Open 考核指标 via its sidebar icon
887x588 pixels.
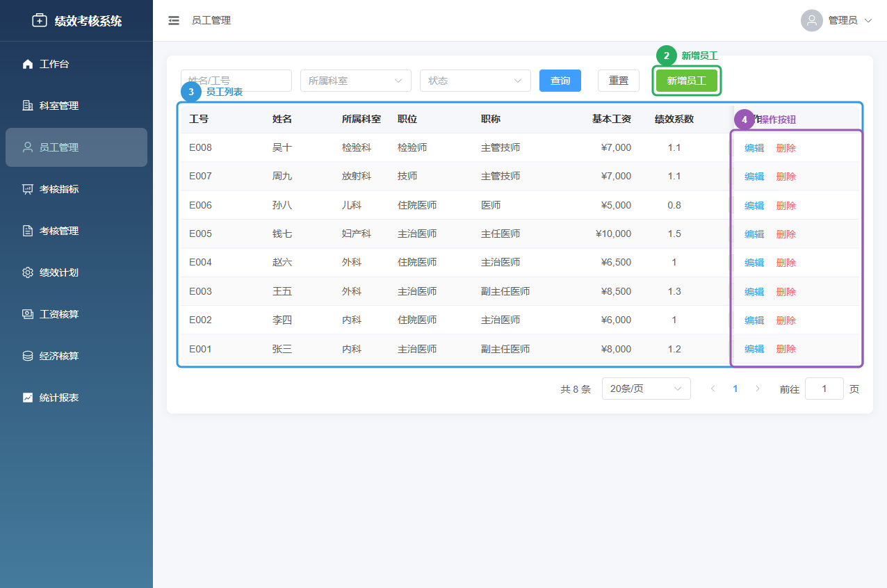tap(28, 188)
